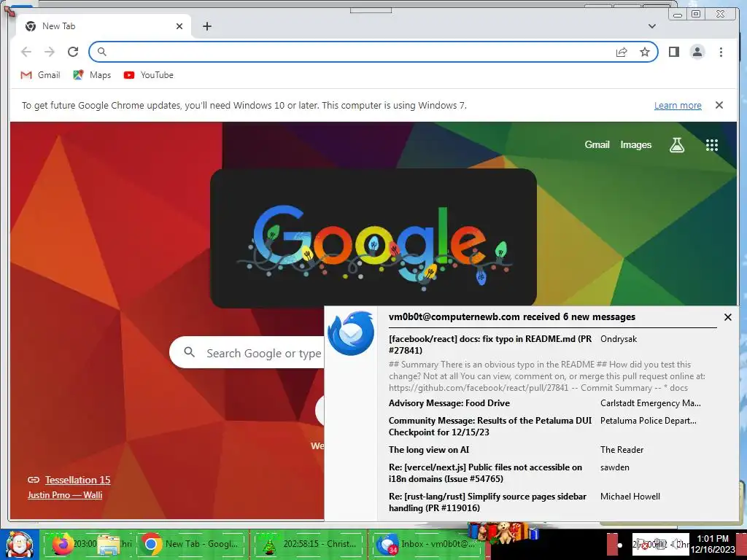Open the YouTube bookmark
The width and height of the screenshot is (747, 560).
(x=148, y=75)
